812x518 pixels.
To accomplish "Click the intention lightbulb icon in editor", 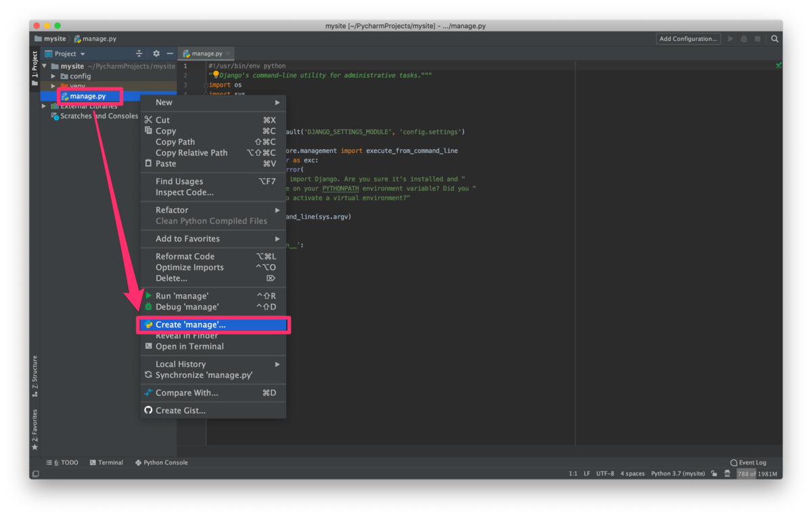I will click(215, 74).
